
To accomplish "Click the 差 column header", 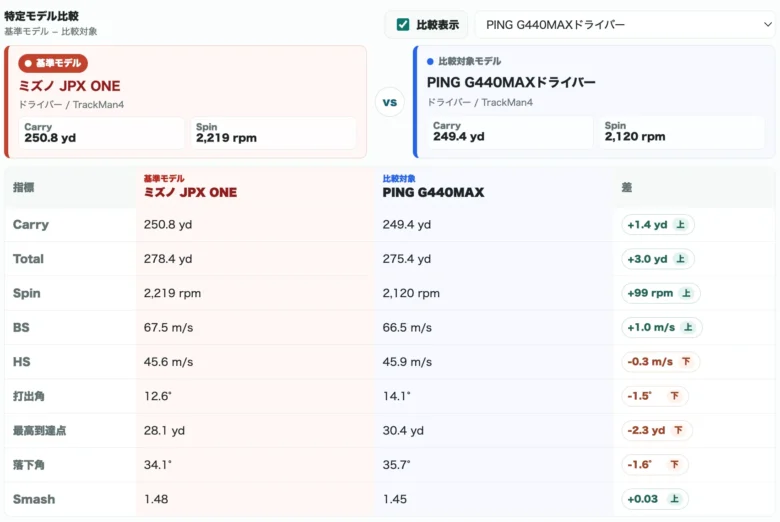I will [x=626, y=188].
